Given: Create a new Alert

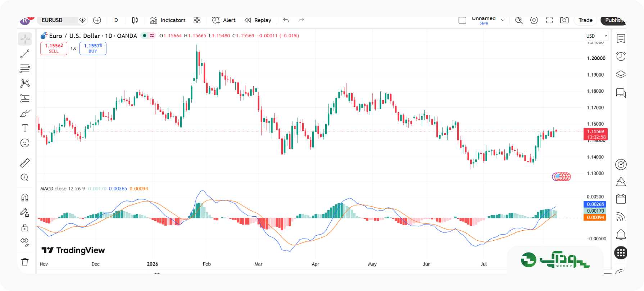Looking at the screenshot, I should click(x=224, y=20).
